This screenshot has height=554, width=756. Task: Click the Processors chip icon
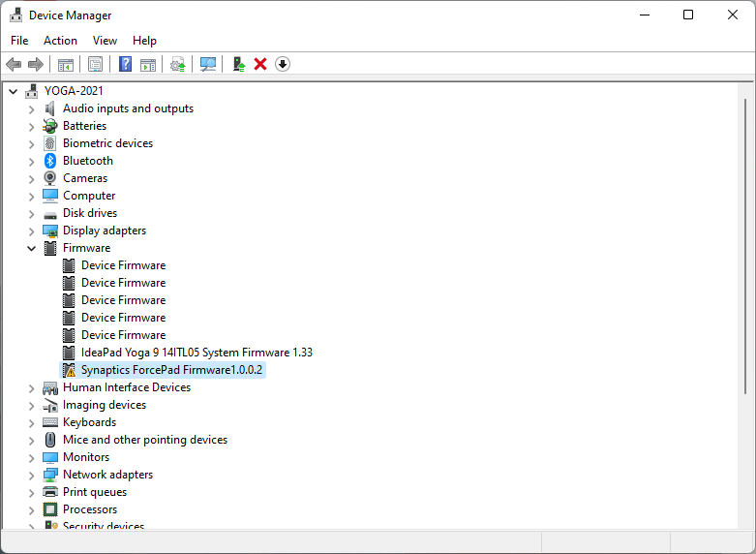tap(50, 509)
